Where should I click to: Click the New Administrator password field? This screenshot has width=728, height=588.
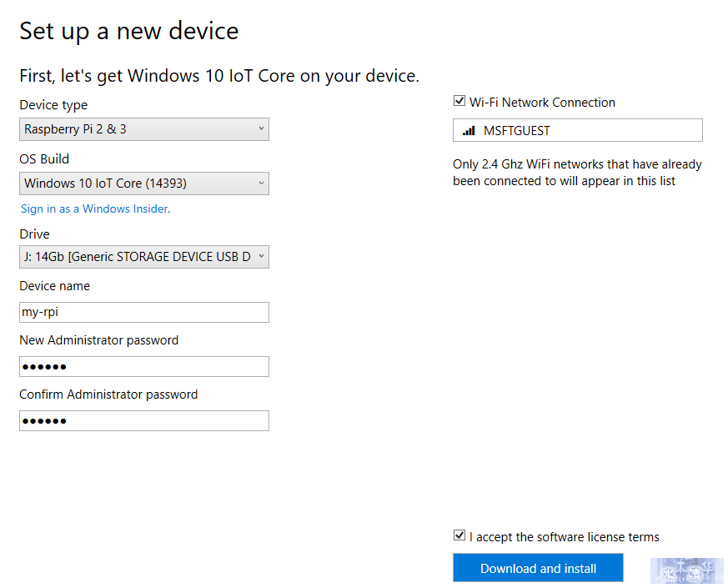click(144, 366)
